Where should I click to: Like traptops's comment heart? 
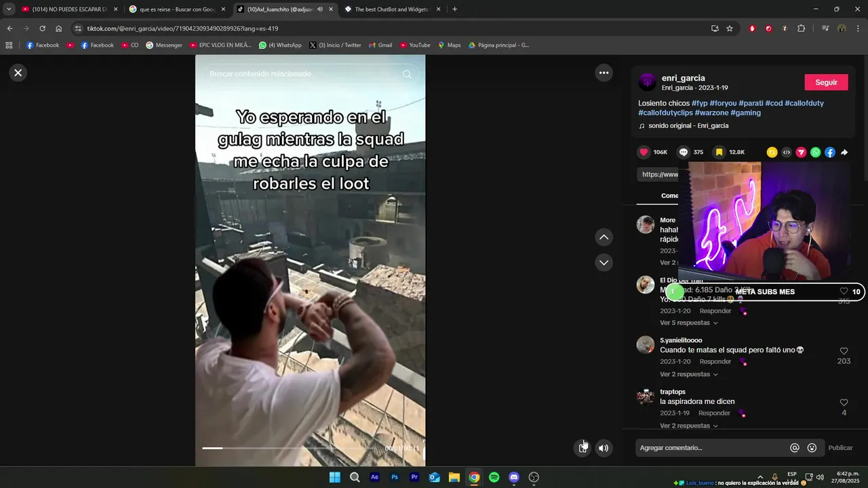(844, 403)
